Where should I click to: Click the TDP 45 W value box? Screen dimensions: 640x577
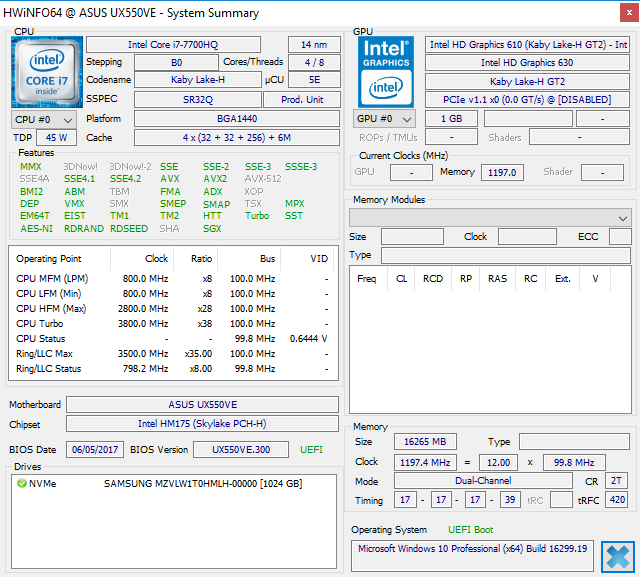point(56,138)
